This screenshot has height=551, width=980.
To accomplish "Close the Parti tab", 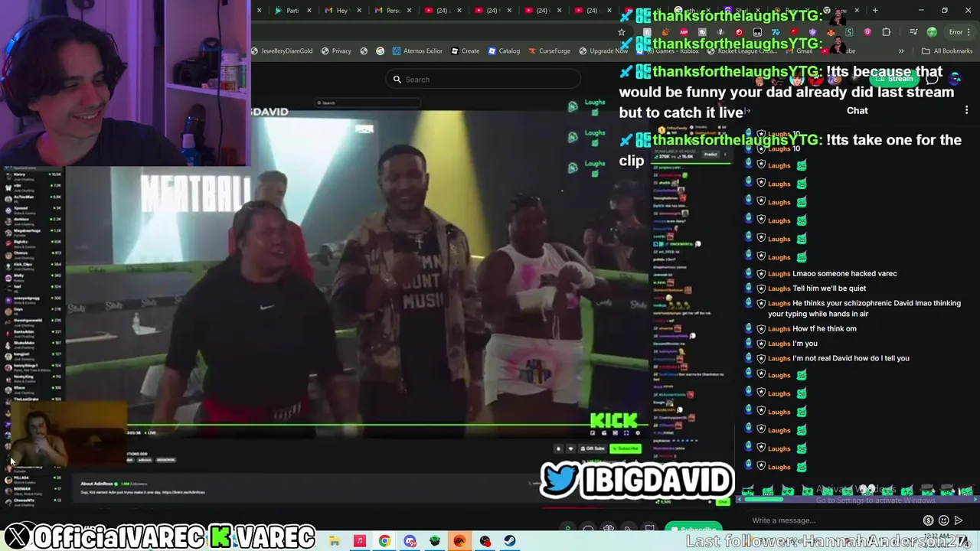I will tap(309, 11).
